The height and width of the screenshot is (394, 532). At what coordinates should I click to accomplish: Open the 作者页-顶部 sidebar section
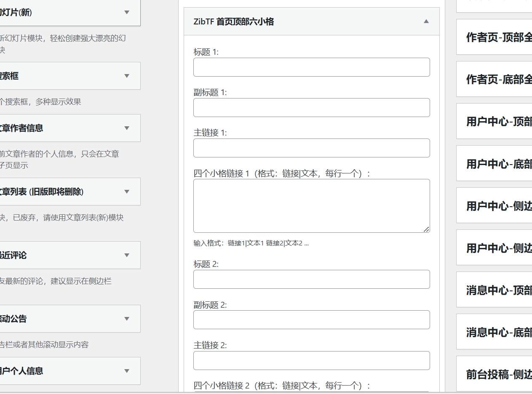tap(497, 36)
